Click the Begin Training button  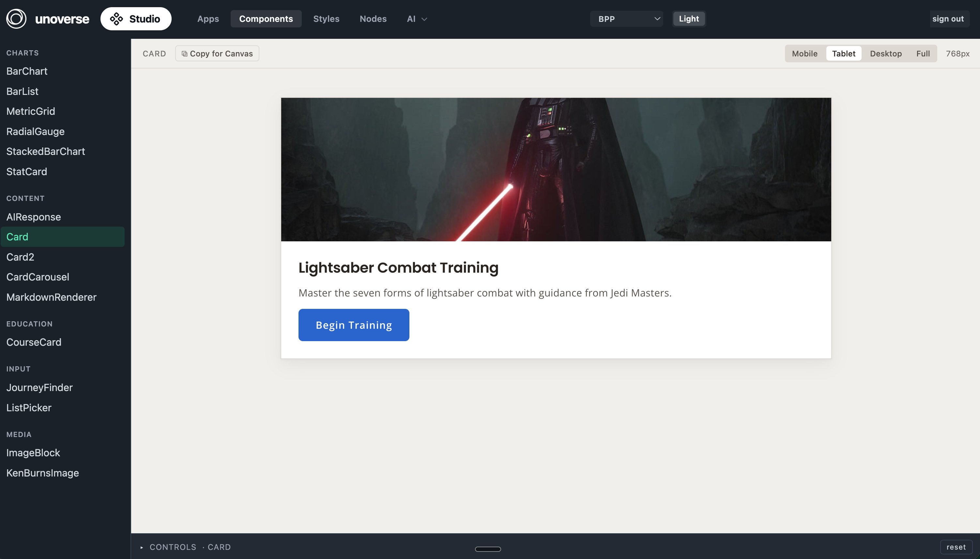[x=354, y=325]
